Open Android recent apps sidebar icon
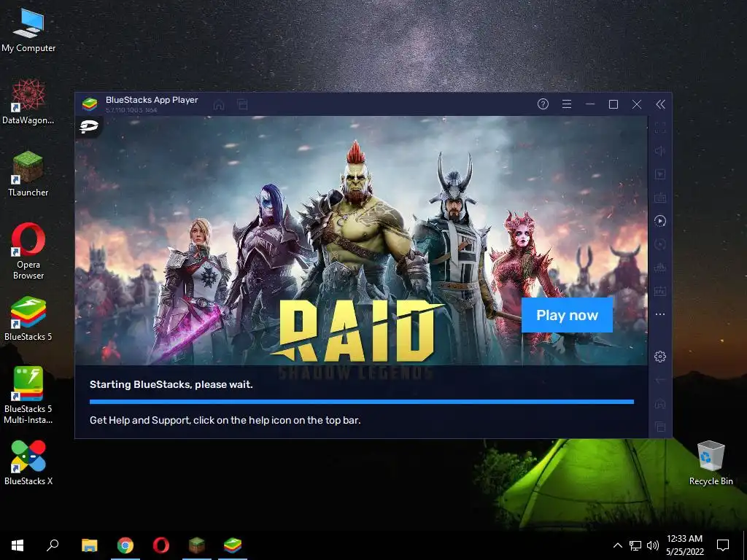 pos(659,427)
